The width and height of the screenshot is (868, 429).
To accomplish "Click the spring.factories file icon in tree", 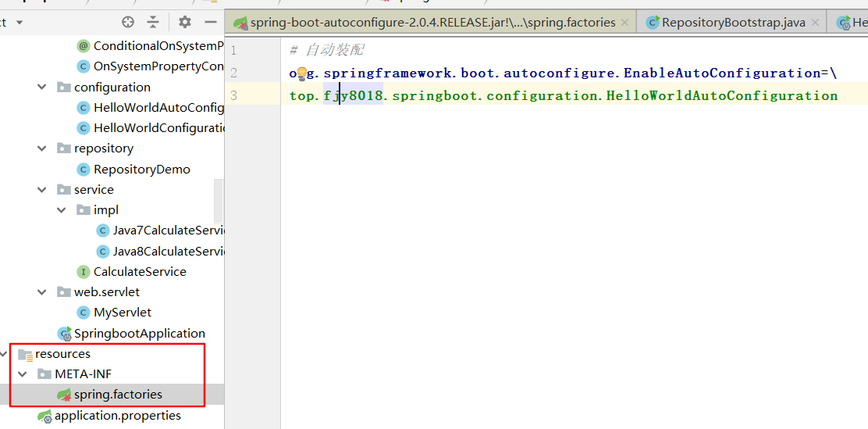I will click(x=64, y=395).
